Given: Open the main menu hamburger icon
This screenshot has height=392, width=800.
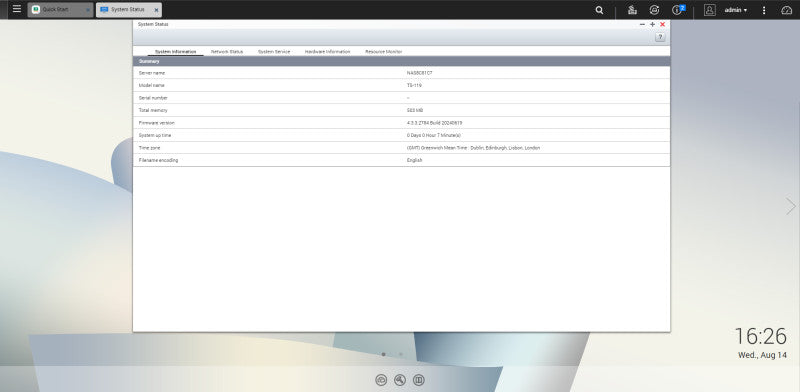Looking at the screenshot, I should click(17, 9).
